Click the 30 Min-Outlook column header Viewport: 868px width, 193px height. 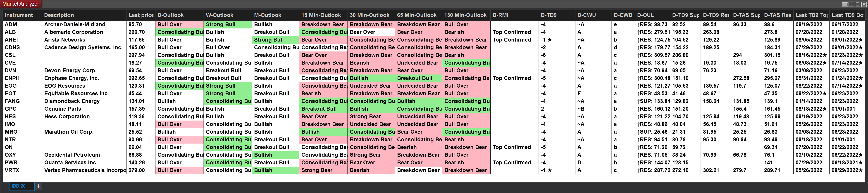[371, 15]
